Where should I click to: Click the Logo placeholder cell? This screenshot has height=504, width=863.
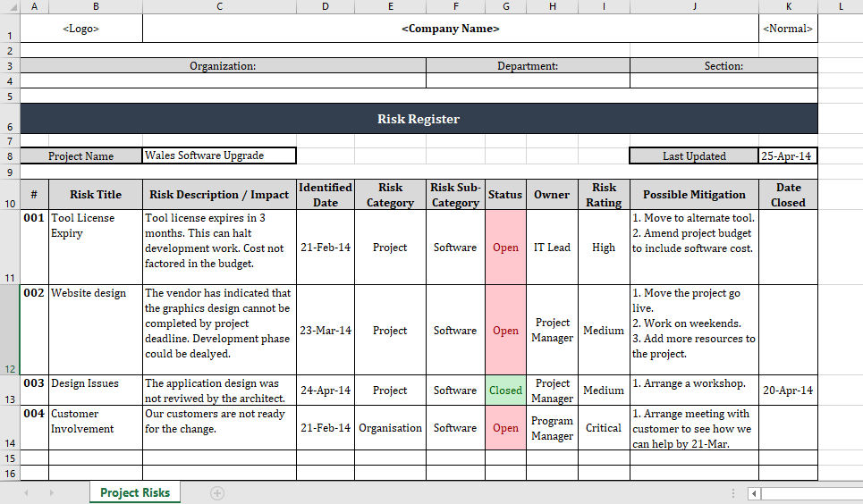(80, 29)
